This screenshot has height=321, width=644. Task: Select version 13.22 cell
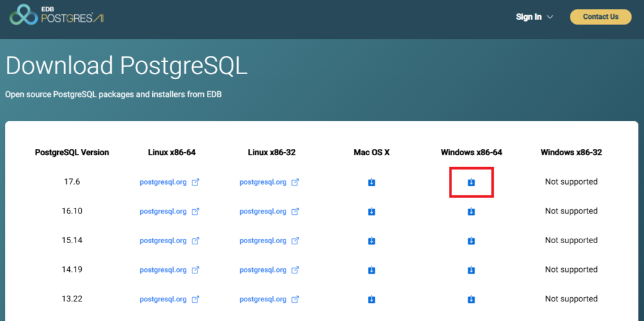tap(72, 299)
